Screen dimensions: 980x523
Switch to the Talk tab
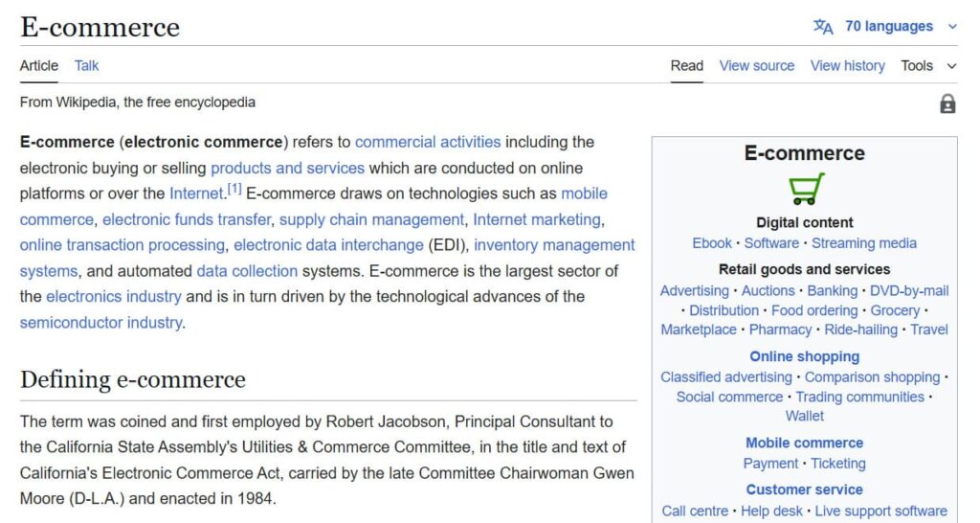86,66
